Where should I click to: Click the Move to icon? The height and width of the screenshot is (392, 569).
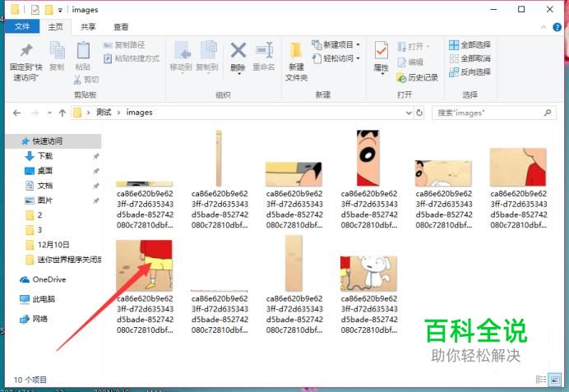click(181, 51)
